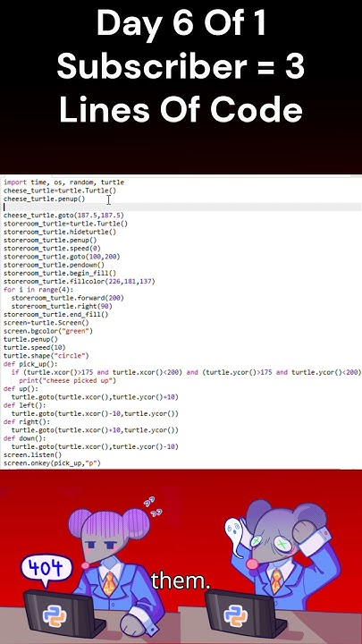Click the 'def up():' line
The height and width of the screenshot is (644, 362).
click(x=21, y=388)
